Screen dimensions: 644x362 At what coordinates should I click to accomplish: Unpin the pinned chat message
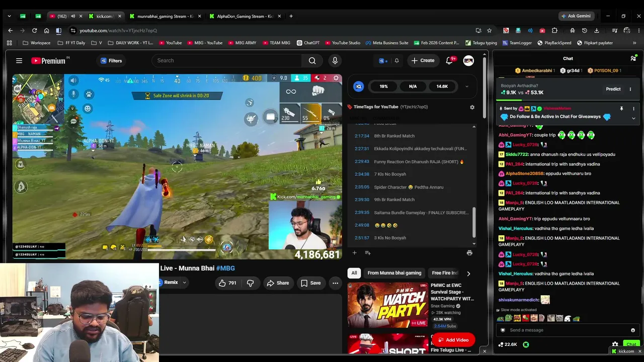pos(621,109)
